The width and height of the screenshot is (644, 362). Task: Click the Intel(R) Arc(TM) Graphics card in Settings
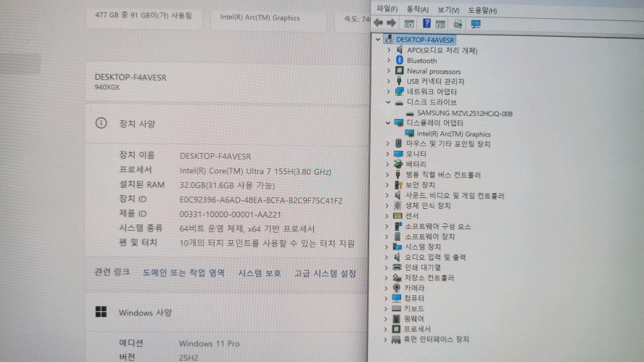(268, 18)
